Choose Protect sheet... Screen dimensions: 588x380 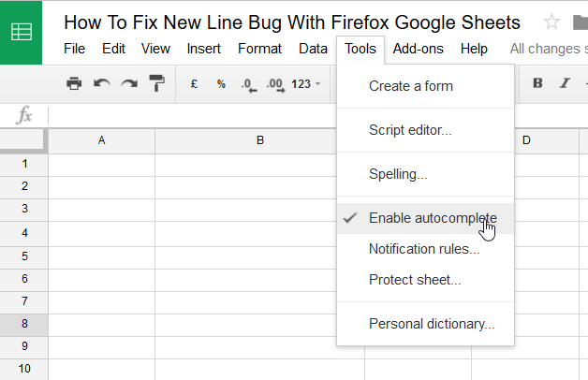tap(425, 280)
